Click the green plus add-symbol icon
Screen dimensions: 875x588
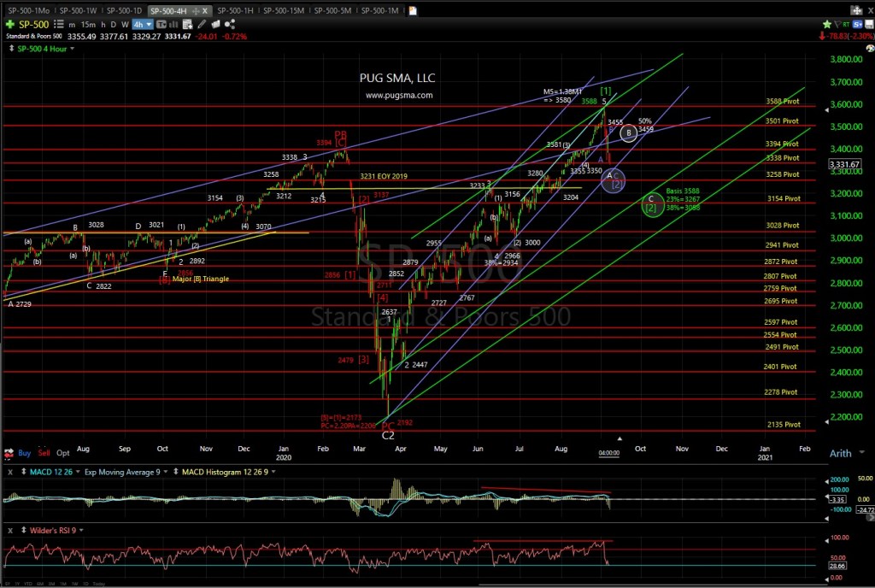point(10,24)
